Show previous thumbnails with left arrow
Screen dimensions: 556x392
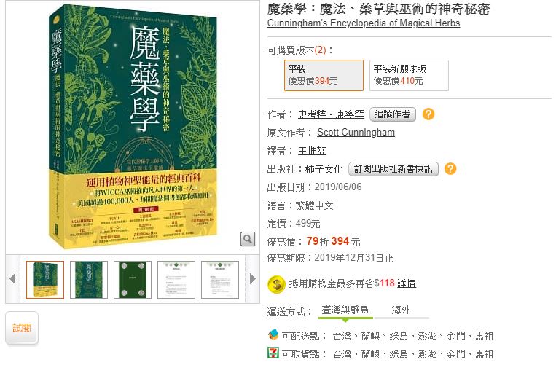tap(13, 279)
